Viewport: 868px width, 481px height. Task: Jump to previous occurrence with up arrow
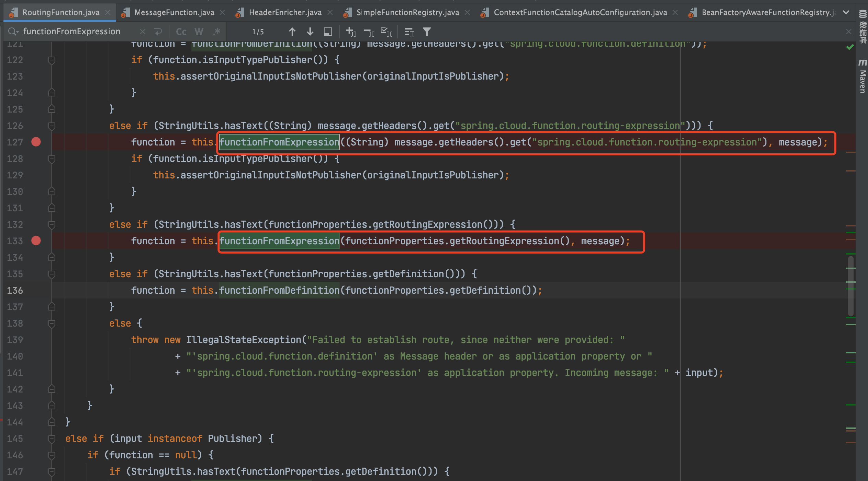click(292, 32)
